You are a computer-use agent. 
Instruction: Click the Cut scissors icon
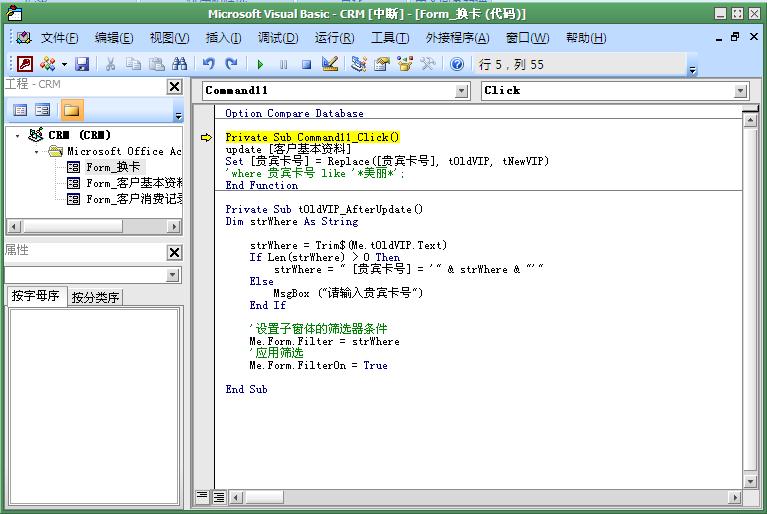[x=111, y=64]
